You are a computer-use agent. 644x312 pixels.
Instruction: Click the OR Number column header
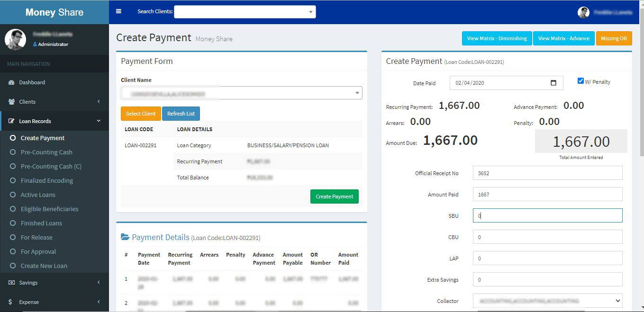[321, 259]
